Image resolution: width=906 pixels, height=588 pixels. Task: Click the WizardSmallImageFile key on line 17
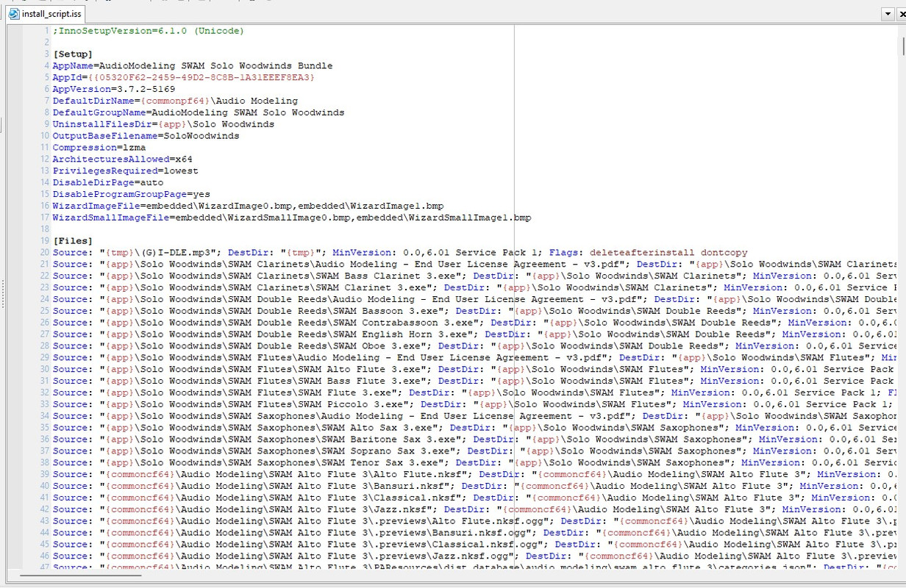pyautogui.click(x=111, y=219)
